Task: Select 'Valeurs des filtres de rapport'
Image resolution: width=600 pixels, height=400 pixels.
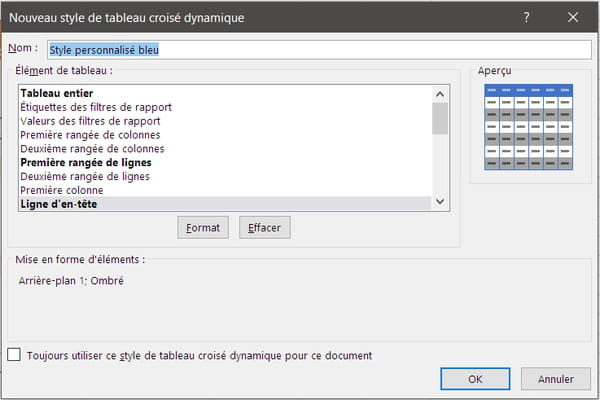Action: point(226,121)
